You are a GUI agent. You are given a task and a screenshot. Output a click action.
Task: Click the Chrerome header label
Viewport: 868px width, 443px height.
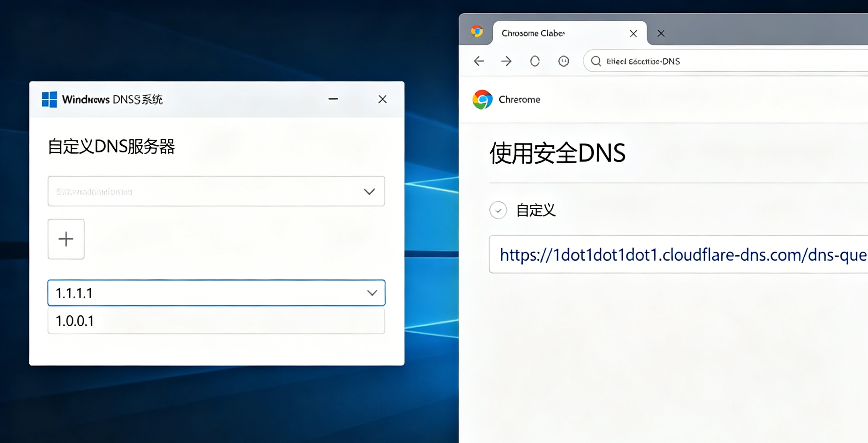tap(519, 99)
